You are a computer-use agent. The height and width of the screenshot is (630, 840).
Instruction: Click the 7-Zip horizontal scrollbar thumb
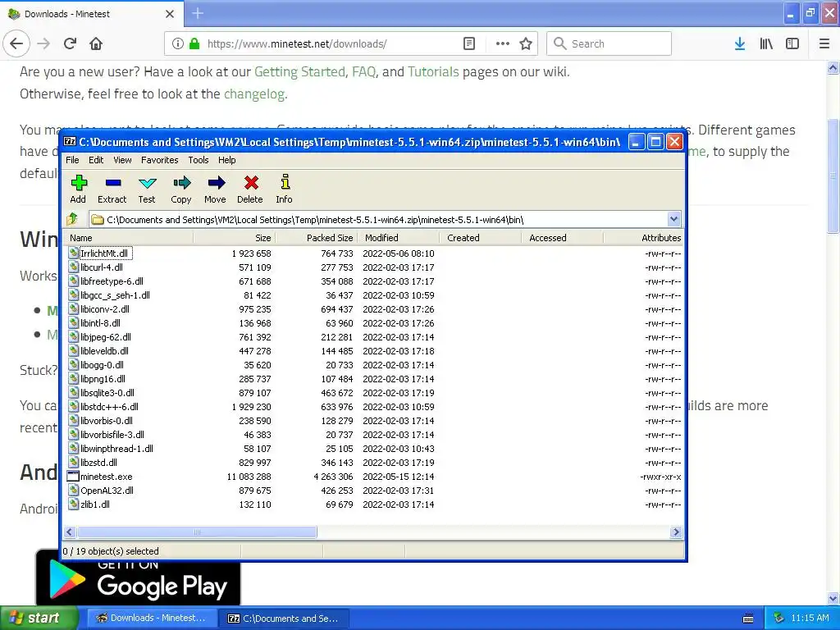(x=197, y=532)
